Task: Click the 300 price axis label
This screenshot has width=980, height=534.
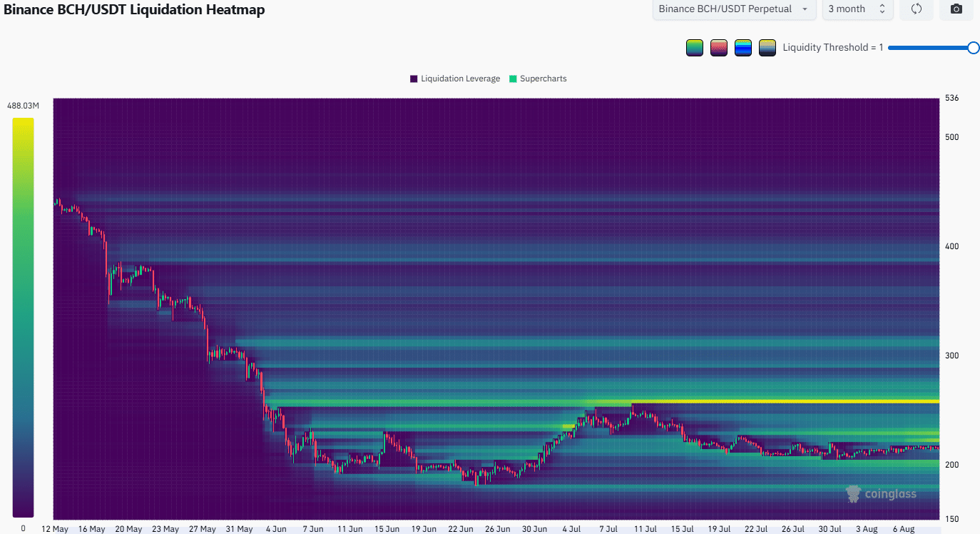Action: [x=953, y=356]
